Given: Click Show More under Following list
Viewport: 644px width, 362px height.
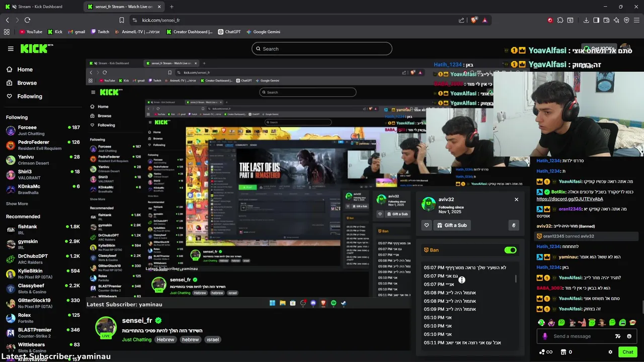Looking at the screenshot, I should [17, 204].
